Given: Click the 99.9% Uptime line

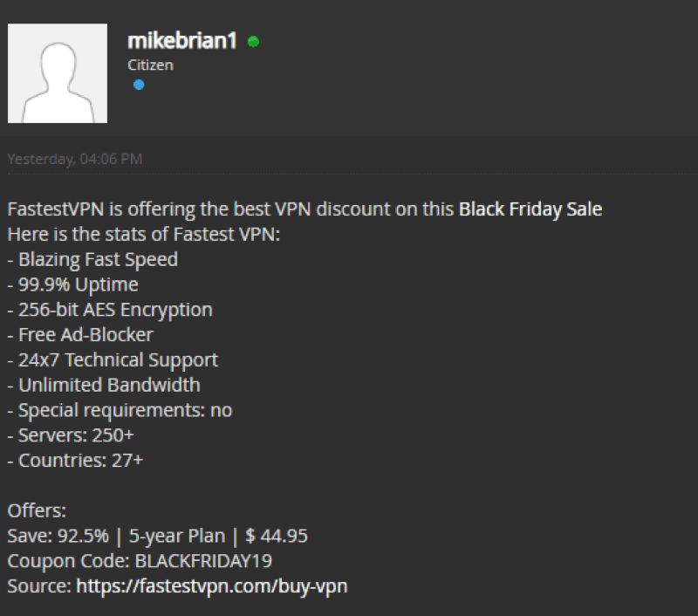Looking at the screenshot, I should click(x=73, y=284).
